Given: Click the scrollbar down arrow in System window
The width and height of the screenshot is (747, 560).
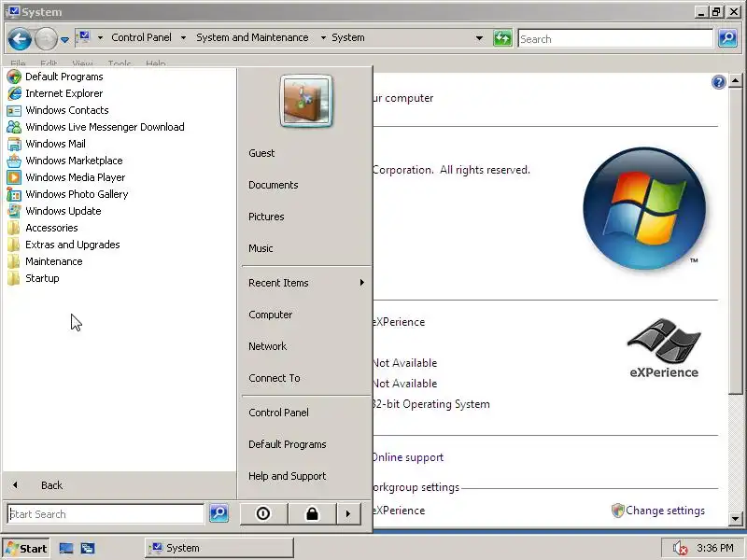Looking at the screenshot, I should [735, 519].
